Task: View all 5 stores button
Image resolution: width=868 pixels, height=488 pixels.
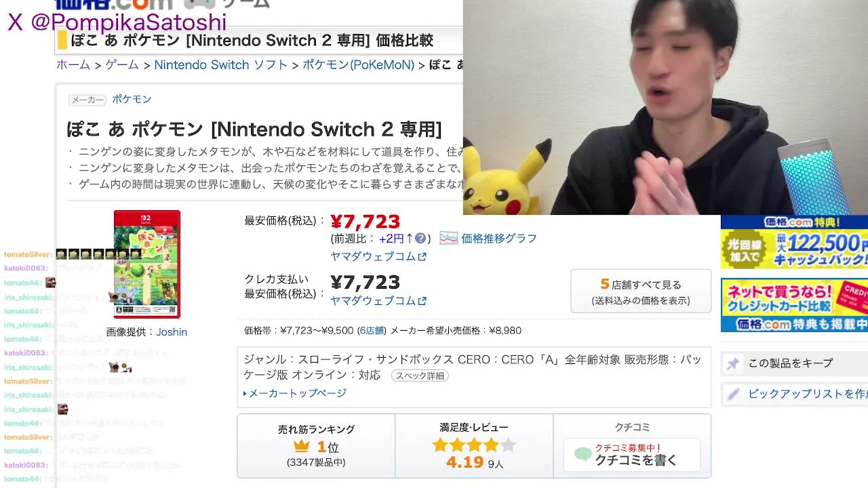Action: tap(641, 291)
